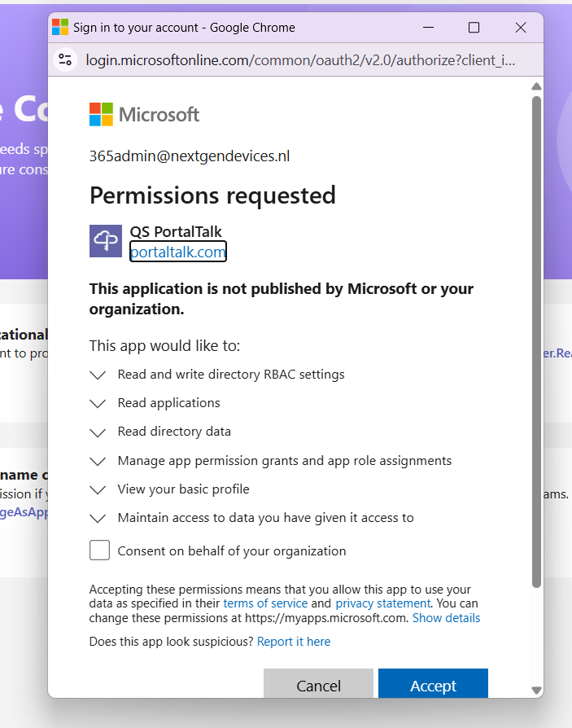The width and height of the screenshot is (572, 728).
Task: Click the vertical scrollbar thumb
Action: point(537,342)
